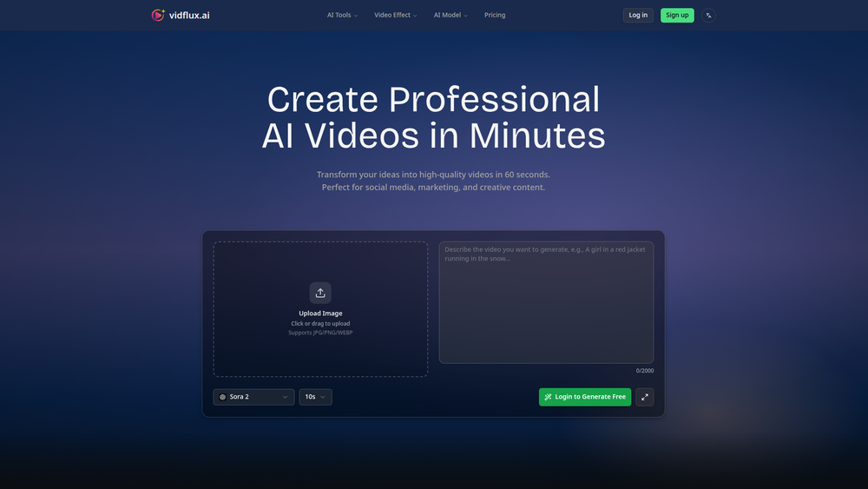Go to the Pricing page
Viewport: 868px width, 489px height.
click(495, 15)
